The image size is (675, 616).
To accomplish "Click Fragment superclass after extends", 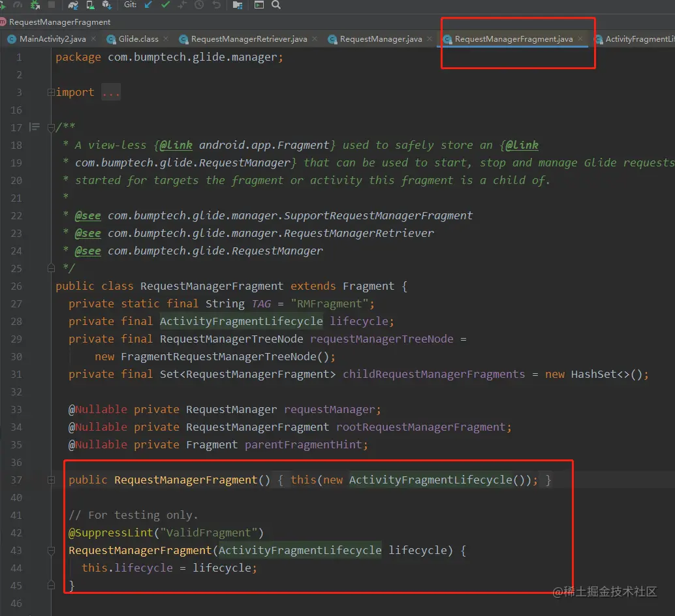I will (x=368, y=286).
